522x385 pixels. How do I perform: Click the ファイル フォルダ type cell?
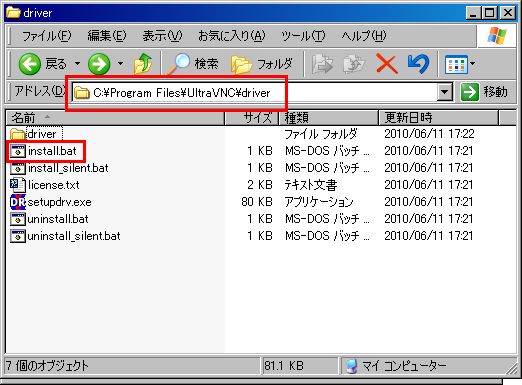click(x=321, y=134)
